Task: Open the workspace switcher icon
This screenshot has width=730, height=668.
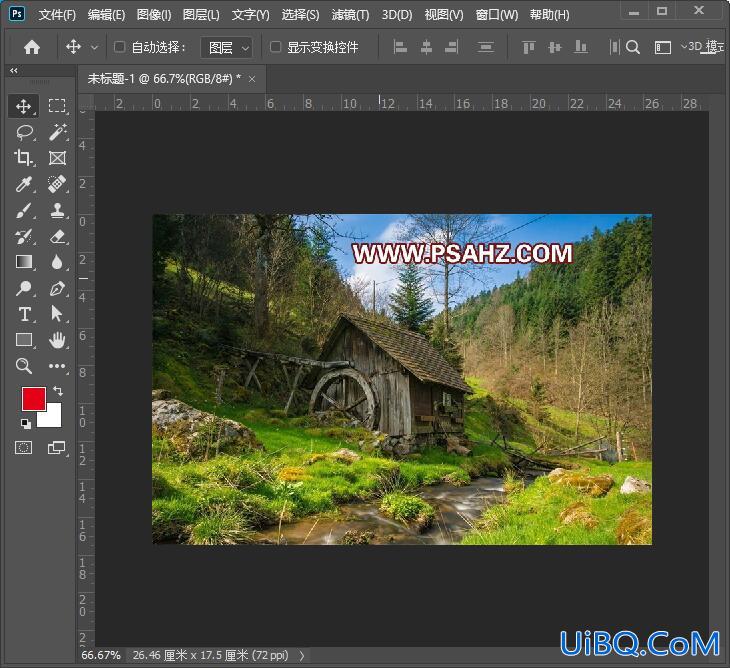Action: pos(662,47)
